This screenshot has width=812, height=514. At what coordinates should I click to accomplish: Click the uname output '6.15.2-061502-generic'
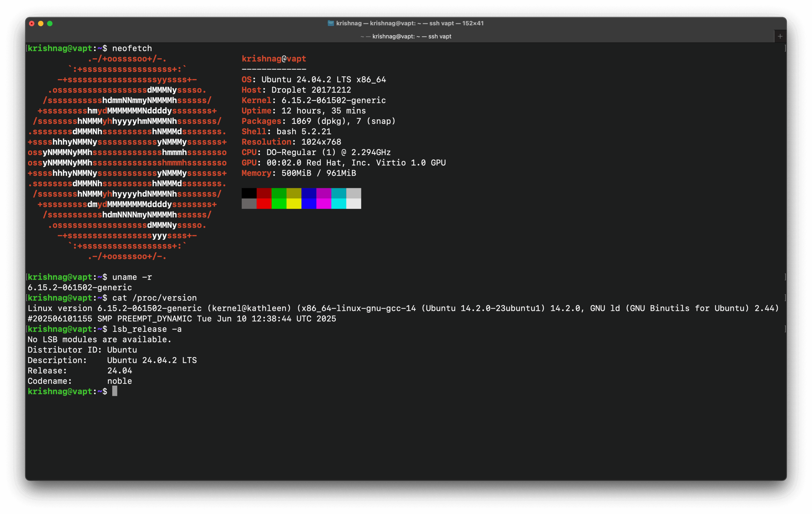pos(80,288)
